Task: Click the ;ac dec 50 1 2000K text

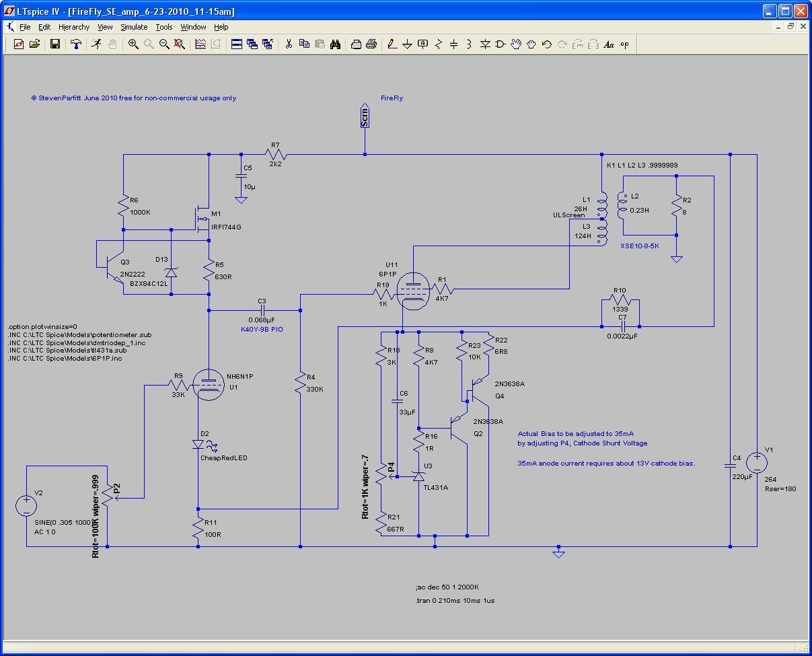Action: [447, 587]
